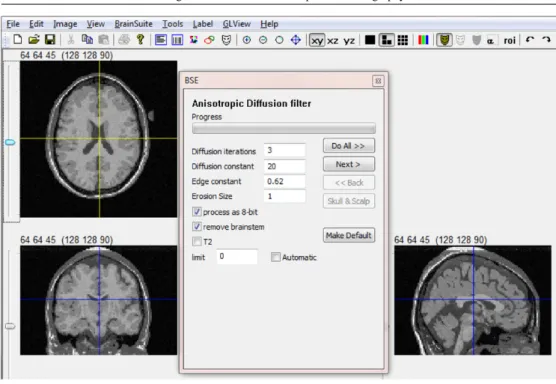Select the xy view button
This screenshot has height=384, width=556.
(317, 40)
